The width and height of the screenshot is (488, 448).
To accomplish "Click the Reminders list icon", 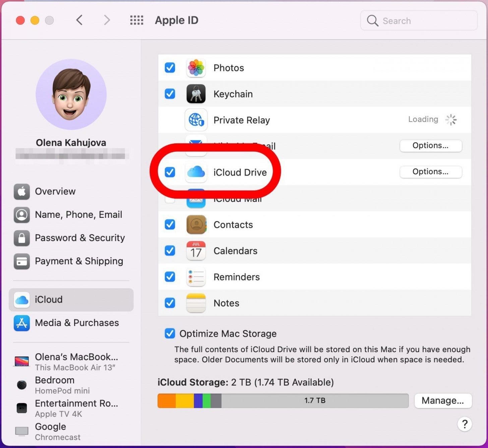I will (196, 277).
